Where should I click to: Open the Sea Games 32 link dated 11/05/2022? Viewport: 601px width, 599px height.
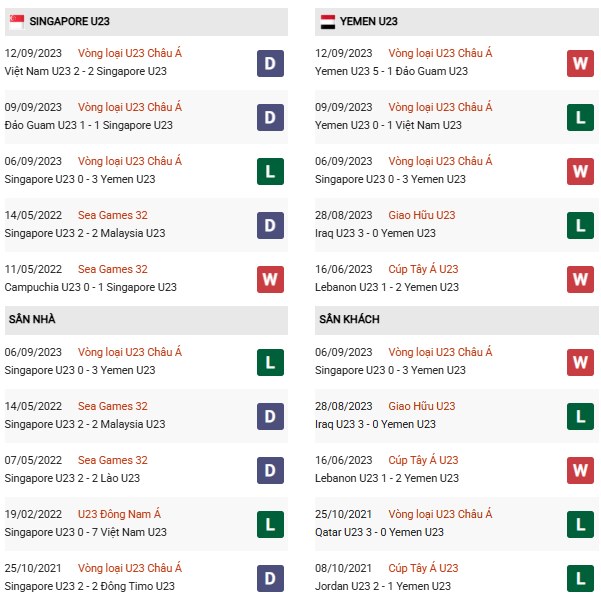pyautogui.click(x=113, y=269)
